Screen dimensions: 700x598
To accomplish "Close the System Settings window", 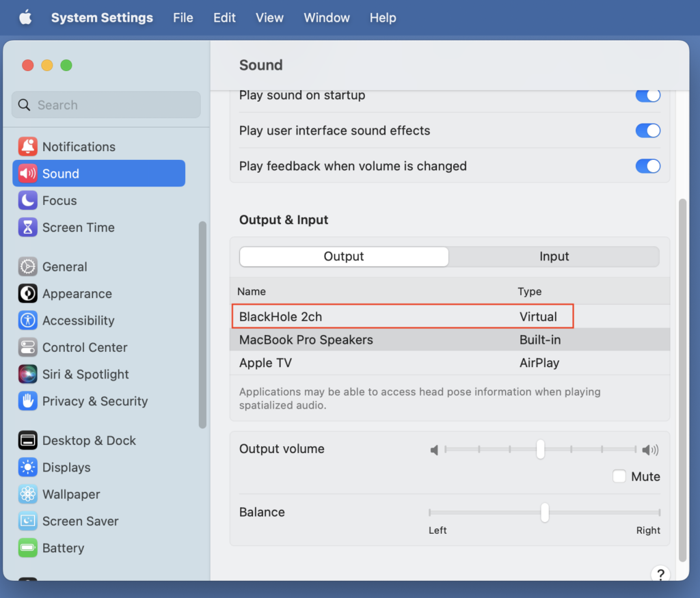I will 27,65.
